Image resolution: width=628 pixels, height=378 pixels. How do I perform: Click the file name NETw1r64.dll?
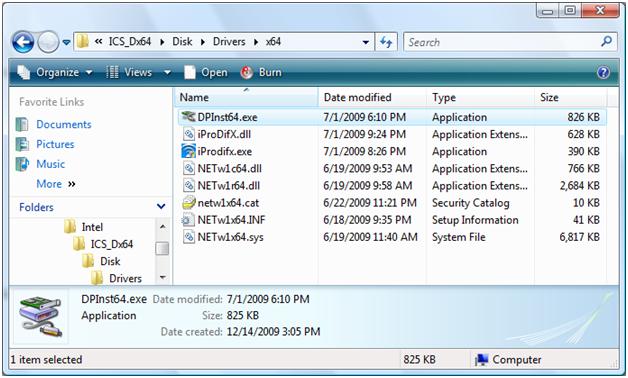point(229,186)
